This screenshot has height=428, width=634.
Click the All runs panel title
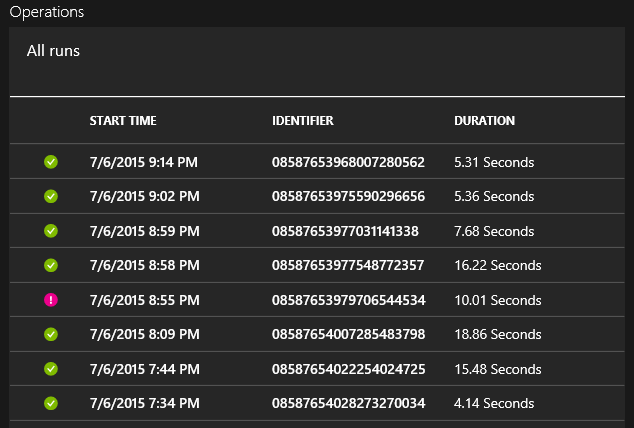(53, 50)
